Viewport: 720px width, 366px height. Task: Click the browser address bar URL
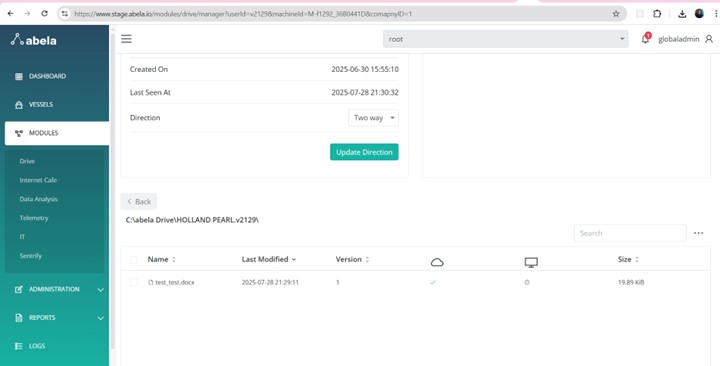tap(243, 14)
